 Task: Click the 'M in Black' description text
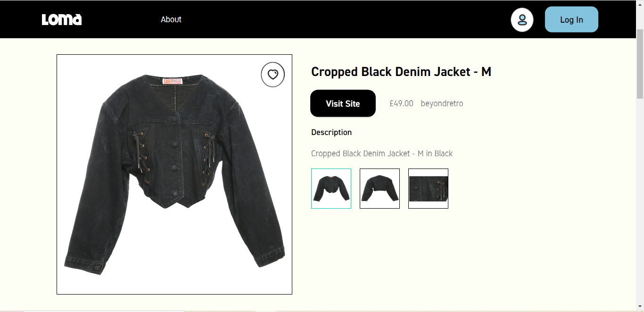coord(435,153)
